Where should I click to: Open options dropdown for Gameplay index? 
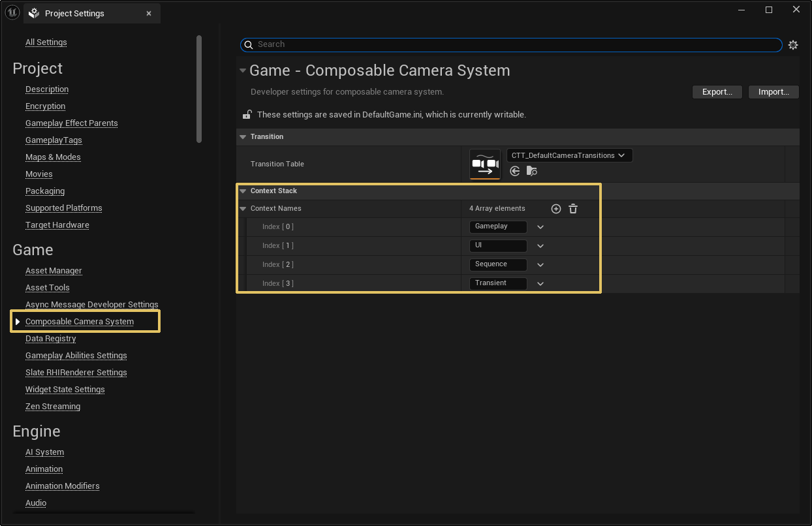(x=540, y=227)
